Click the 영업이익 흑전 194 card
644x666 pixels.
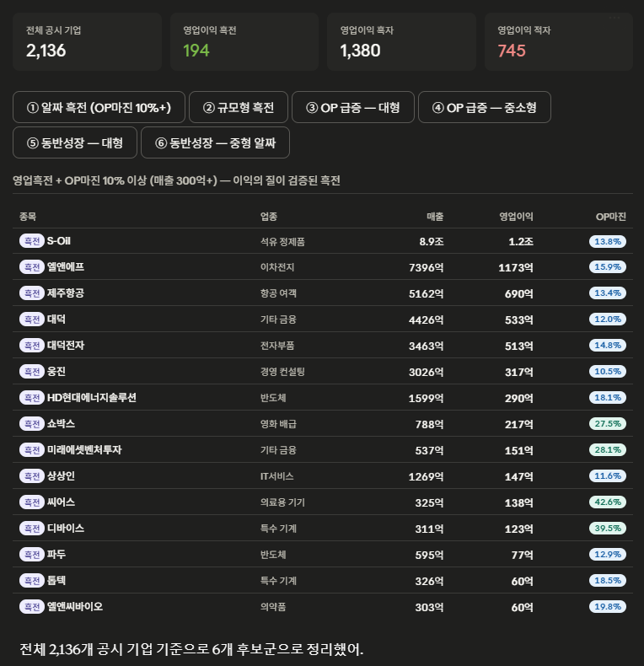point(244,41)
